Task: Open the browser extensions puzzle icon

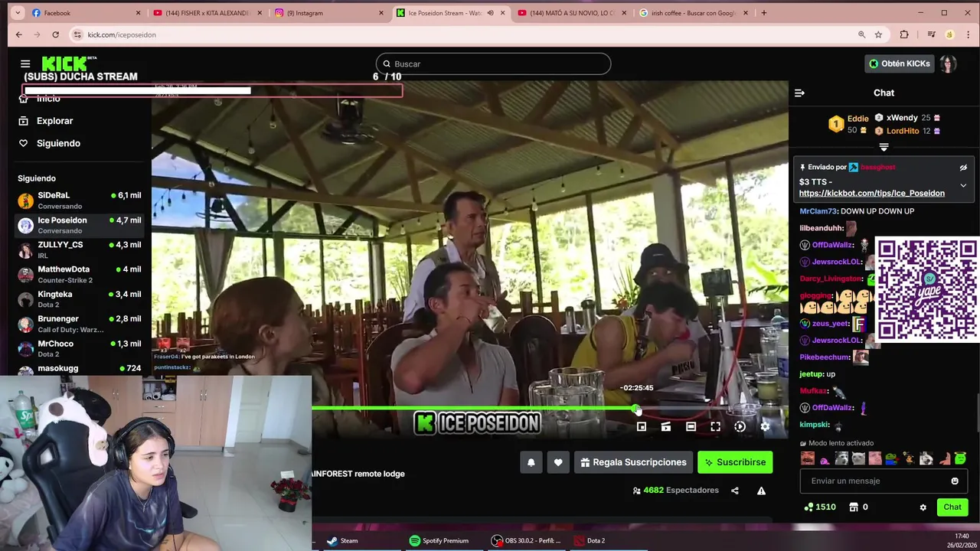Action: pyautogui.click(x=904, y=34)
